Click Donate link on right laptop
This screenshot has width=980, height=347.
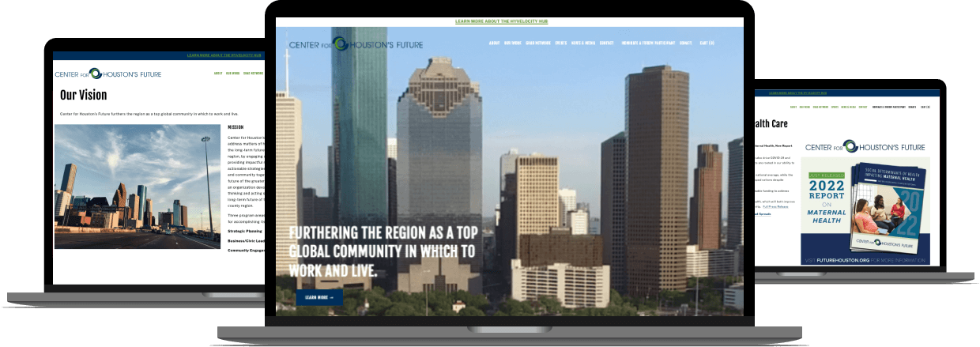[x=912, y=107]
